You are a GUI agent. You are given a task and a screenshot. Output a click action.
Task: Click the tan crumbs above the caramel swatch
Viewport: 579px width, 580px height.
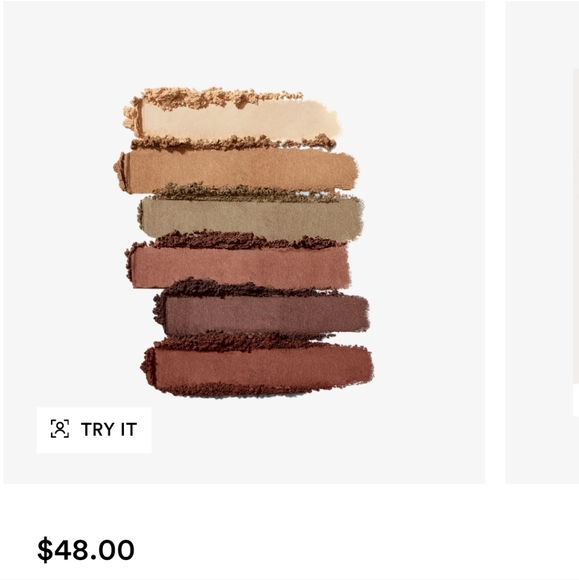tap(233, 143)
